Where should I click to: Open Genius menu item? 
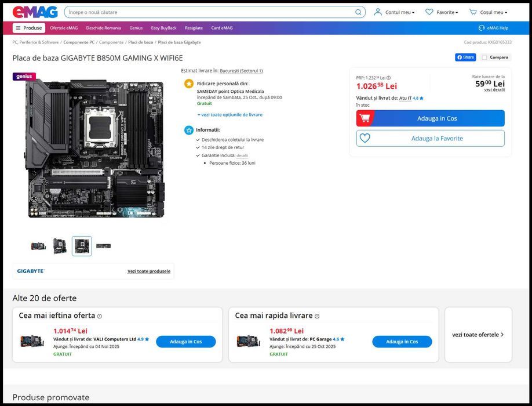tap(136, 28)
